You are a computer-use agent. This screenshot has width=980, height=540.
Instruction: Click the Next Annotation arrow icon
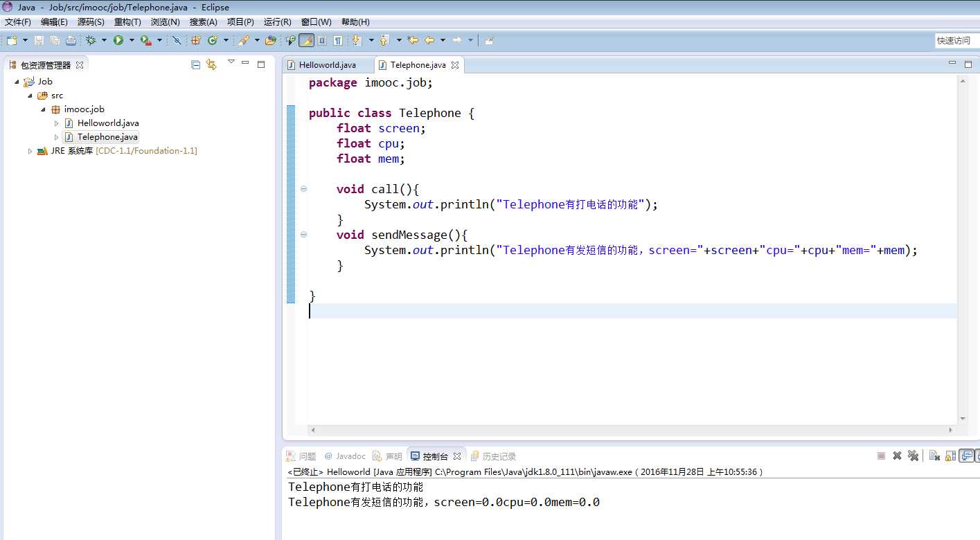pos(357,40)
